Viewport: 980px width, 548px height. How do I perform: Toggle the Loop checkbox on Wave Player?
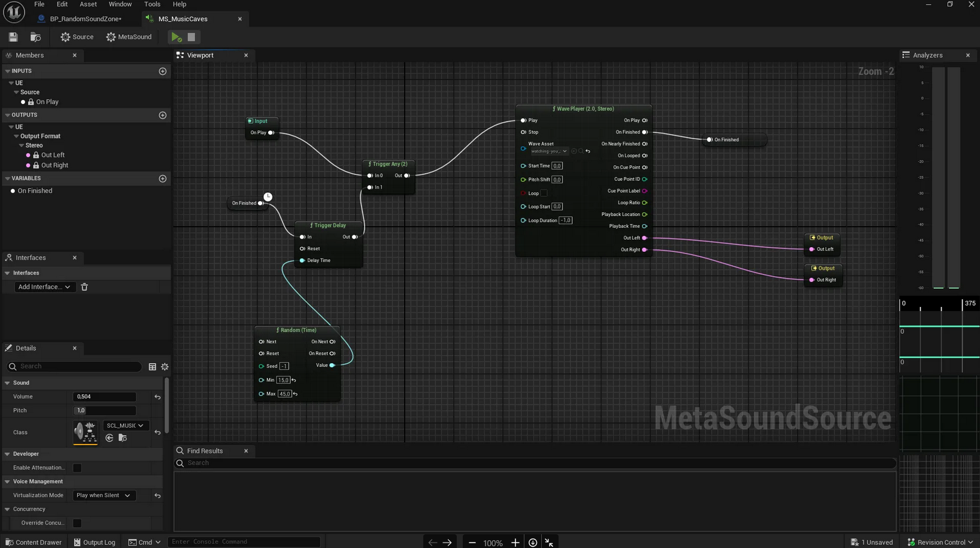point(544,193)
